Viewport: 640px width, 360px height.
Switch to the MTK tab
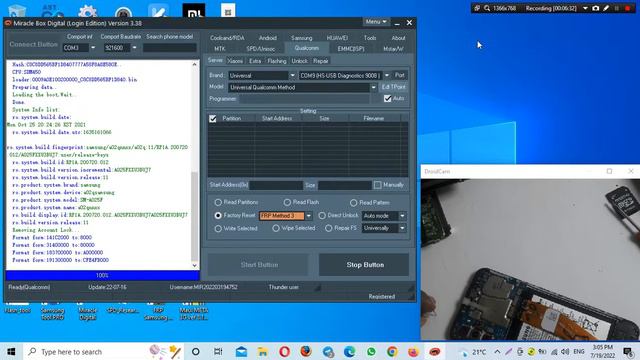(x=219, y=49)
